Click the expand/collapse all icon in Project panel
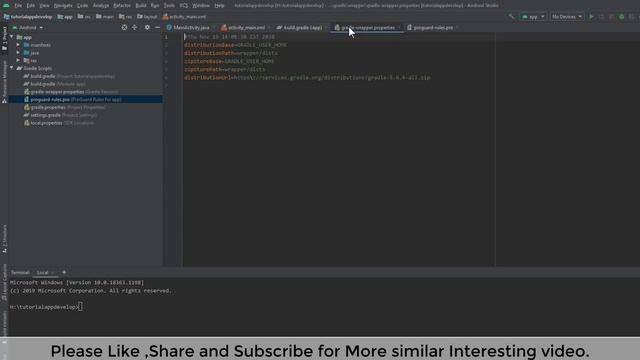This screenshot has width=640, height=360. click(x=135, y=27)
